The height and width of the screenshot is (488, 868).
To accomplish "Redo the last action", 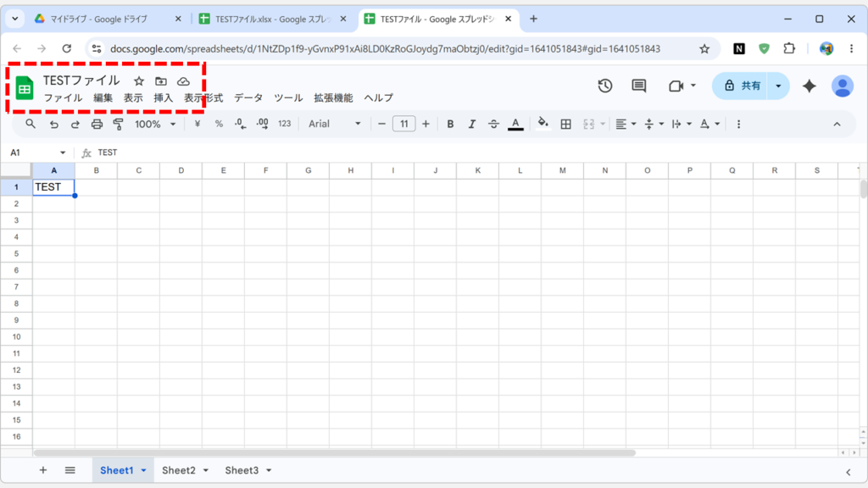I will (x=75, y=124).
